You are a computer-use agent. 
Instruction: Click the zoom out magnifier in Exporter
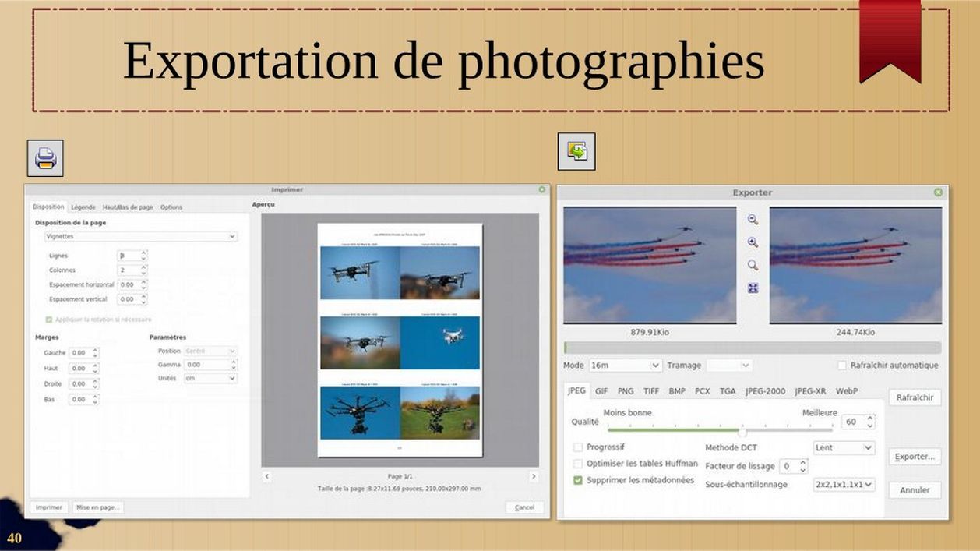[x=753, y=220]
